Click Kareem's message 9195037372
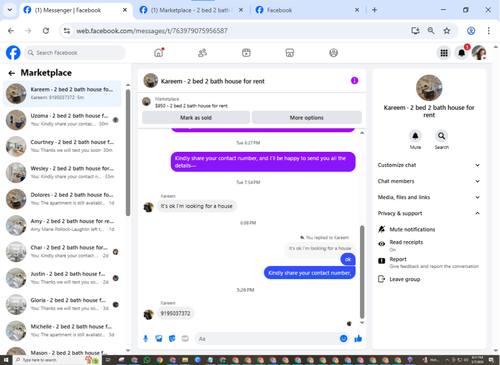The height and width of the screenshot is (365, 500). click(x=175, y=313)
